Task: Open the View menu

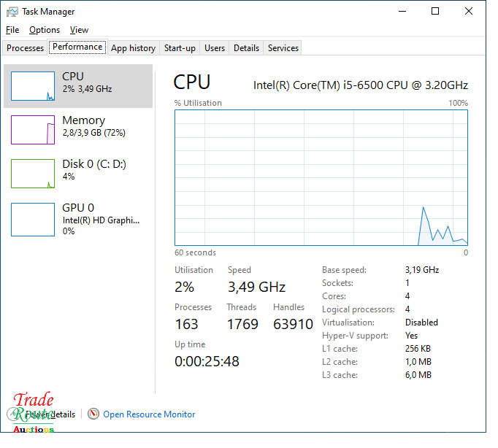Action: tap(79, 30)
